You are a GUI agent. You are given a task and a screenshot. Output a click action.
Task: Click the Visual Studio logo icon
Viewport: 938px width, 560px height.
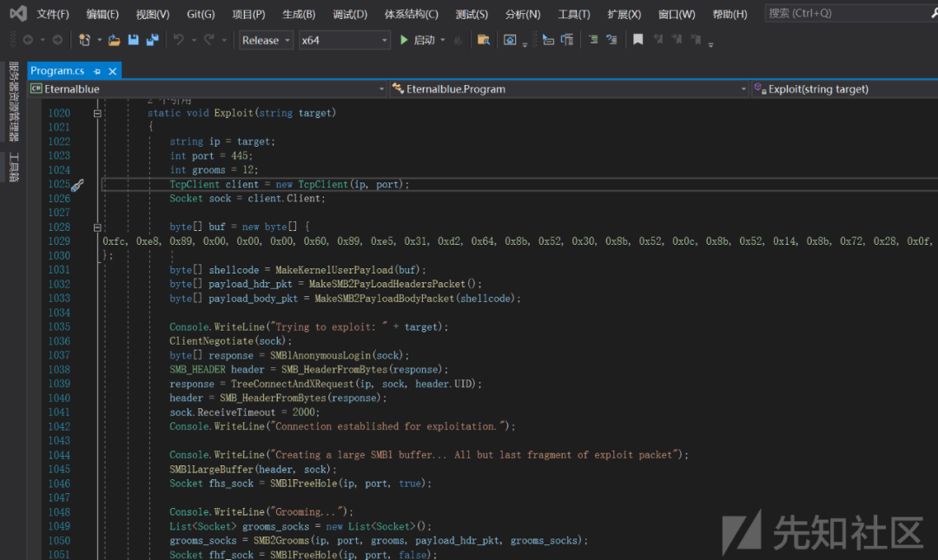pos(18,13)
